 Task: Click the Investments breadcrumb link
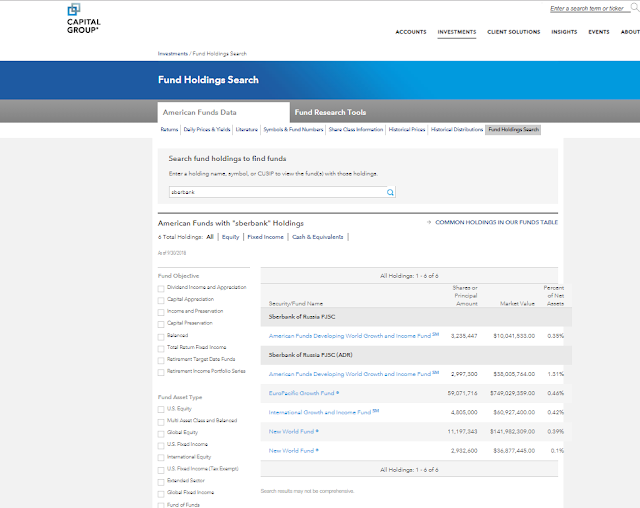[173, 53]
